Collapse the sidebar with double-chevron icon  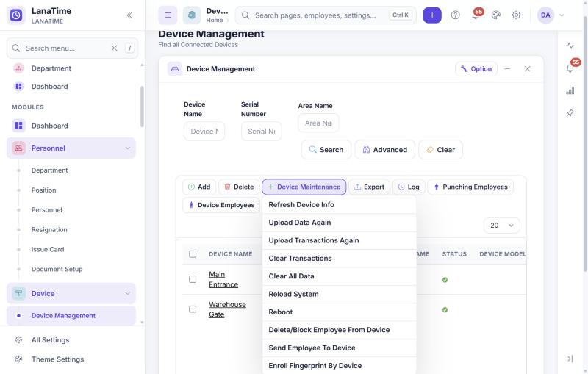129,15
